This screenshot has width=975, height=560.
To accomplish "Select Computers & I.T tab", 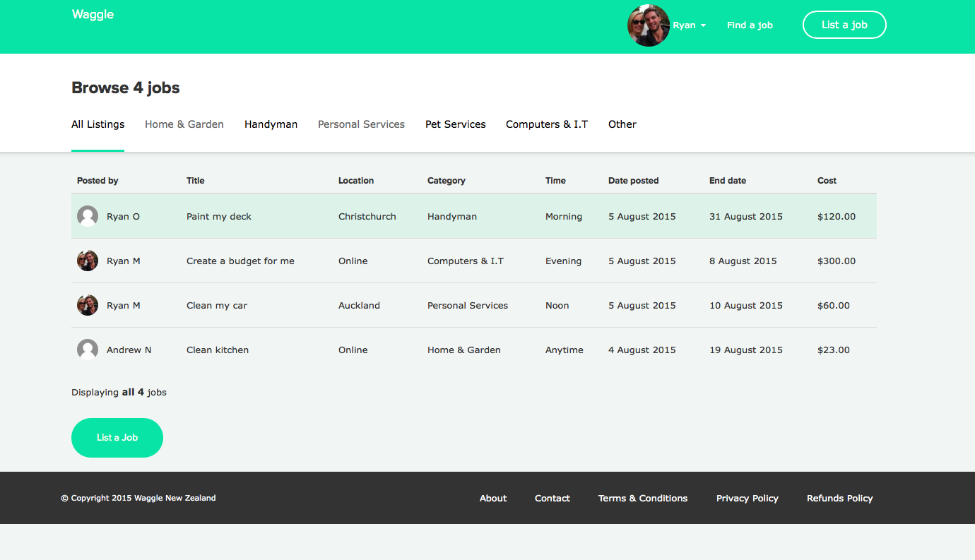I will click(546, 124).
